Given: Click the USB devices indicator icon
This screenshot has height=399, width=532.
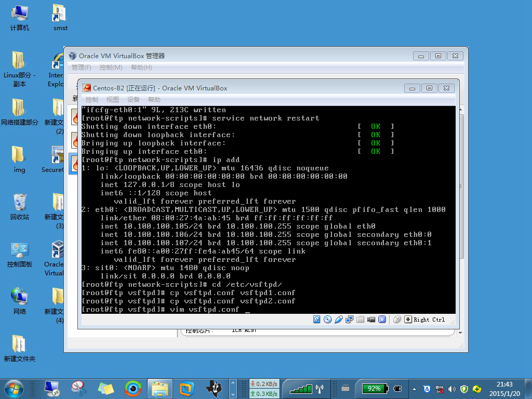Looking at the screenshot, I should [x=338, y=320].
